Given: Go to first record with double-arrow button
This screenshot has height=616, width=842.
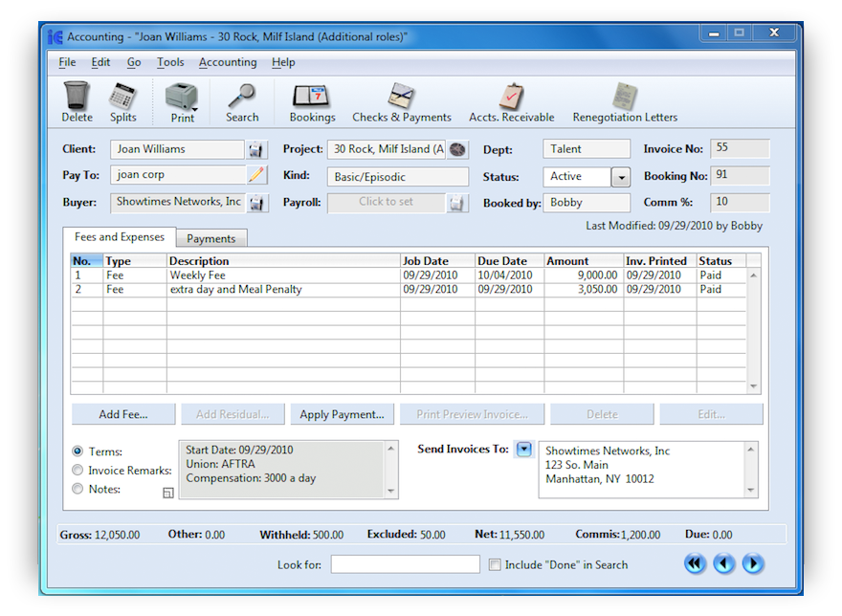Looking at the screenshot, I should tap(695, 563).
